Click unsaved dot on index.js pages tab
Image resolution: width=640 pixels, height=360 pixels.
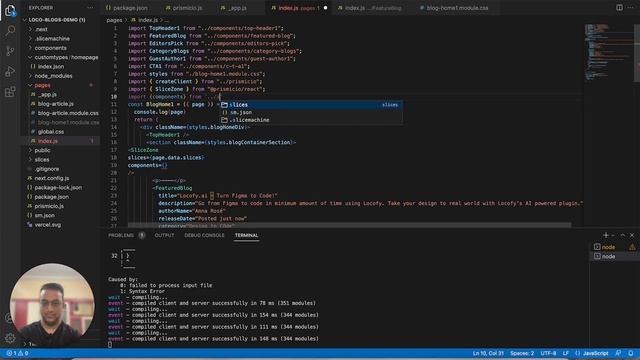[x=325, y=8]
